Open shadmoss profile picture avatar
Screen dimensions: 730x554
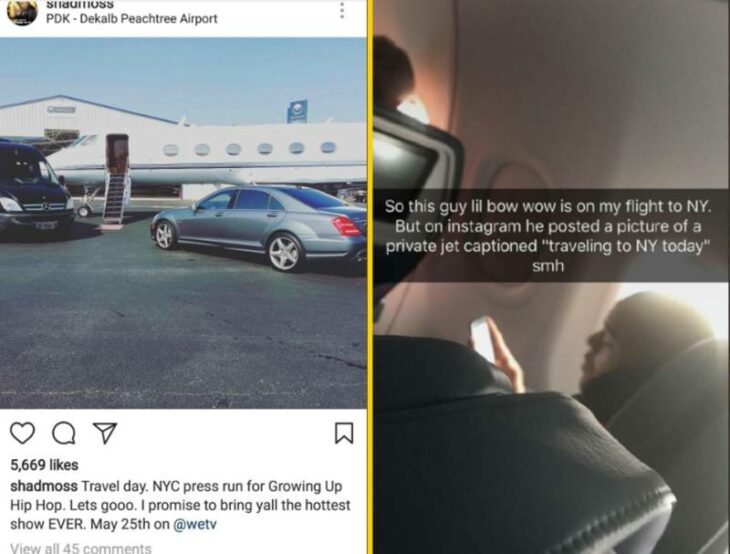point(22,11)
